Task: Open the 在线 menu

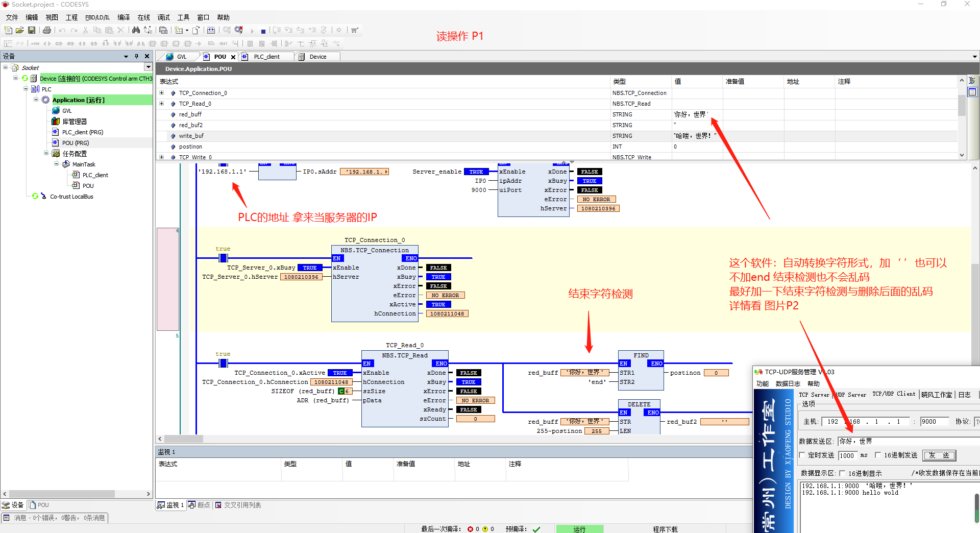Action: coord(144,17)
